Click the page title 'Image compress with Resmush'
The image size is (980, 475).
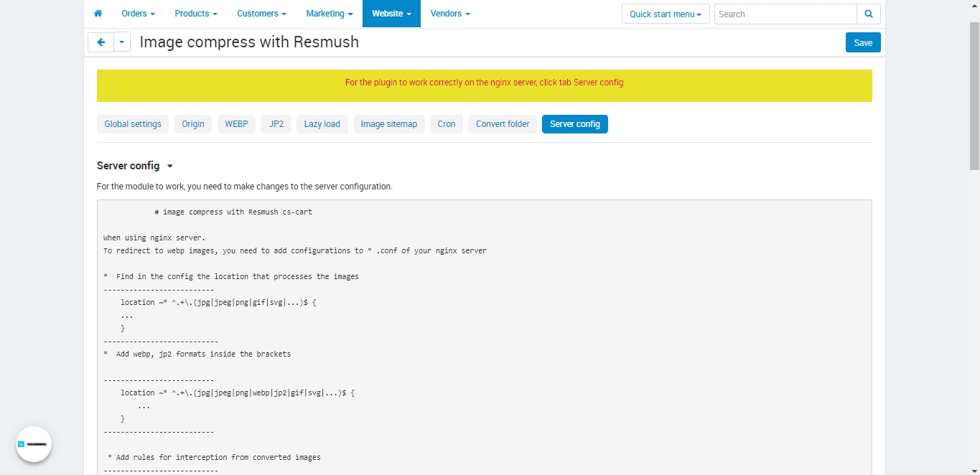click(x=249, y=42)
